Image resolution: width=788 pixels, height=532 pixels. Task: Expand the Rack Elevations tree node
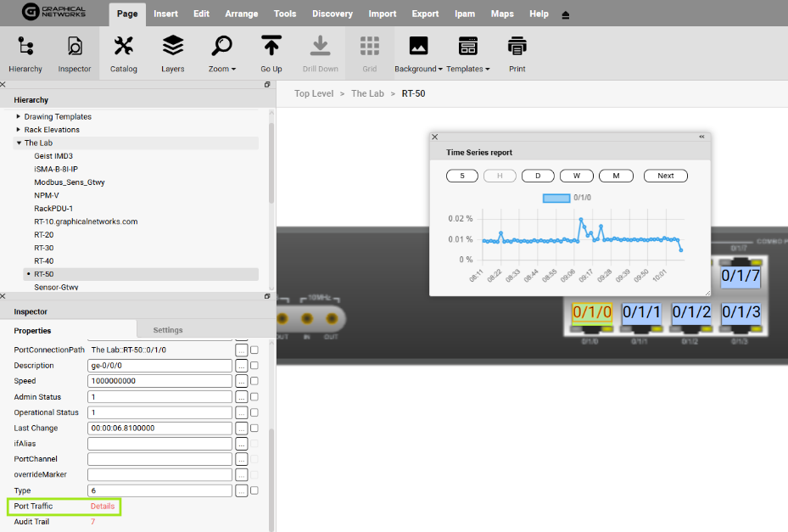point(19,130)
